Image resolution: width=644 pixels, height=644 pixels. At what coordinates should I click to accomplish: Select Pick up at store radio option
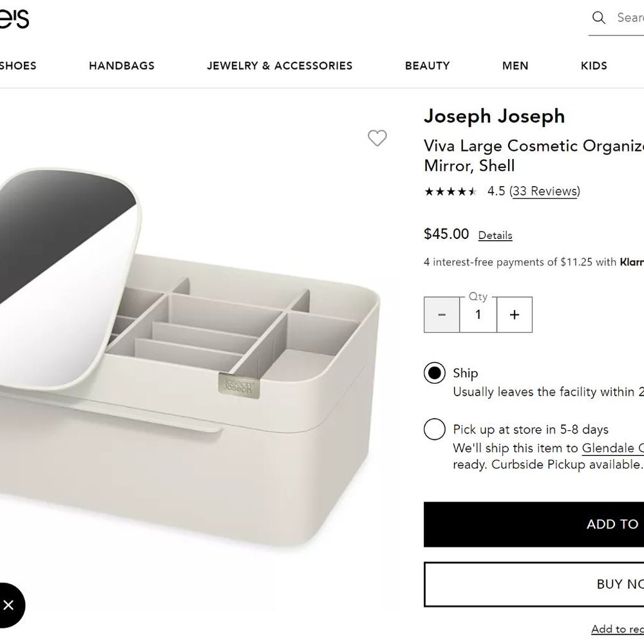[x=435, y=429]
